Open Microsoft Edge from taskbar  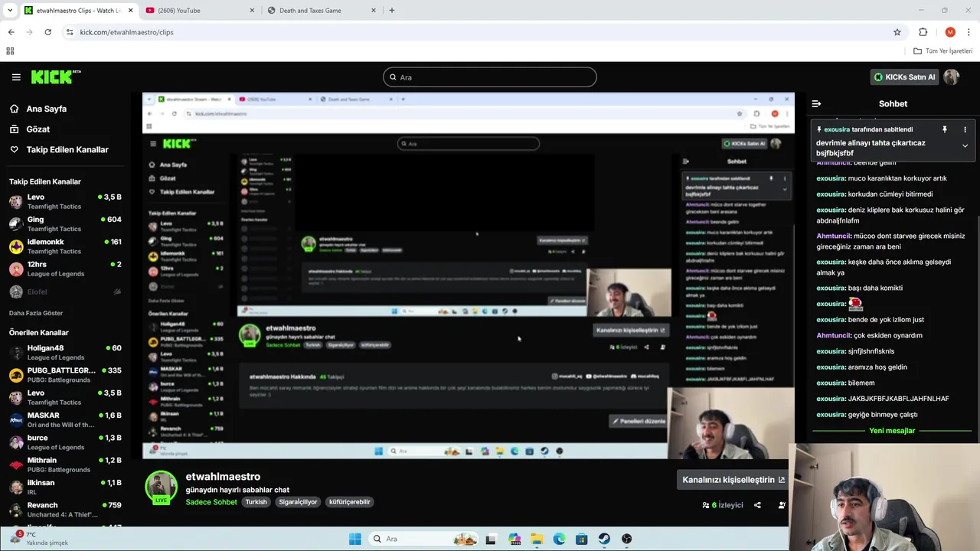click(559, 539)
